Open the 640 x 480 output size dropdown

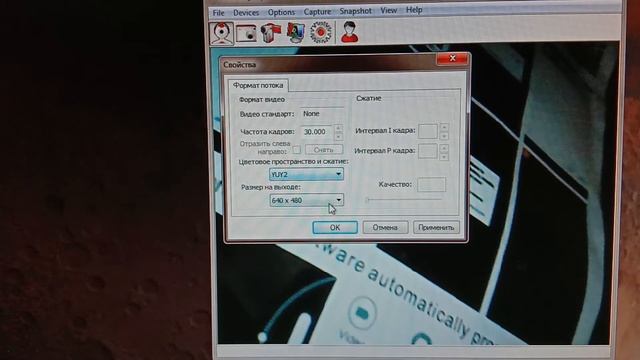(x=306, y=200)
